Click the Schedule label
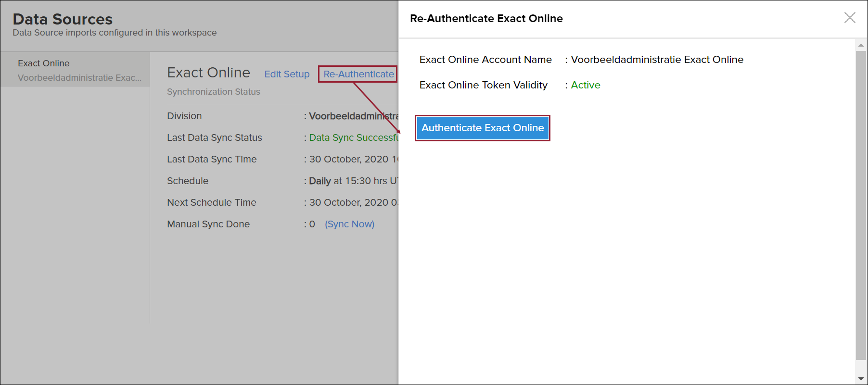The image size is (868, 385). click(188, 181)
